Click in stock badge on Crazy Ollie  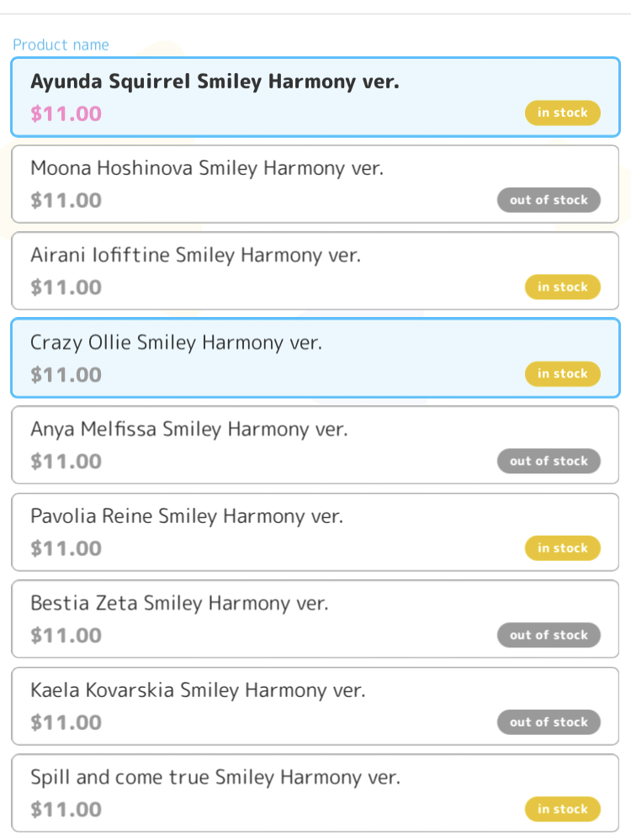(x=562, y=374)
